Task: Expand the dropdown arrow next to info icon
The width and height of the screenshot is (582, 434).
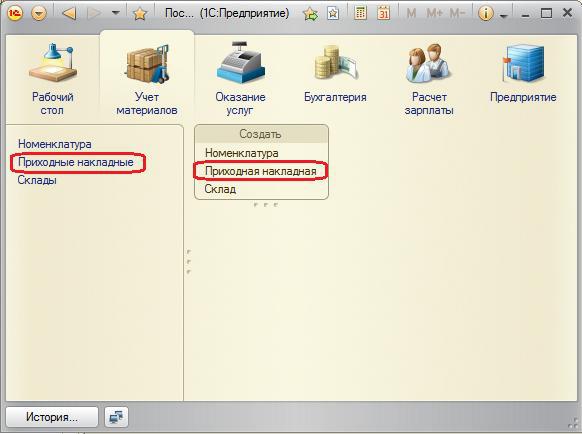Action: click(x=503, y=16)
